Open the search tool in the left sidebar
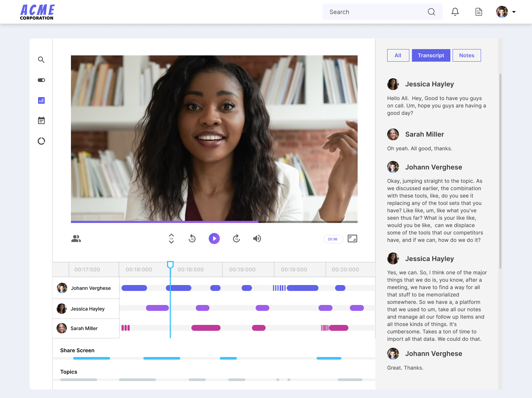The image size is (532, 398). point(41,59)
